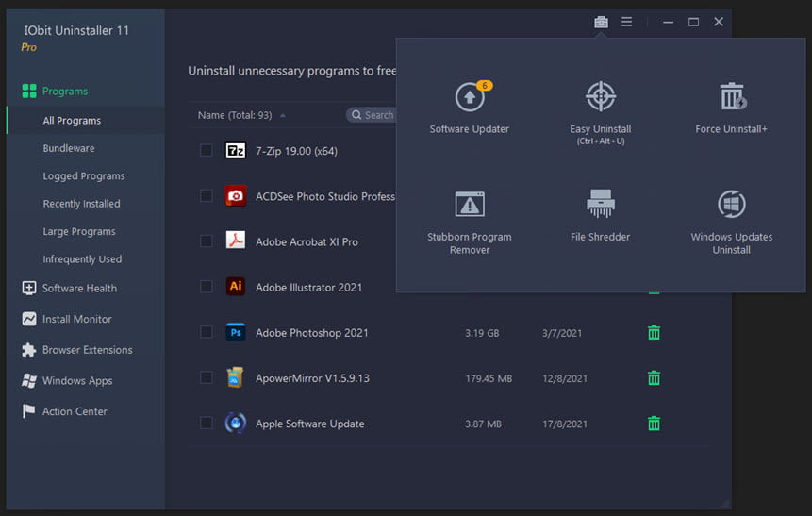
Task: Tick the Adobe Acrobat XI Pro checkbox
Action: tap(207, 241)
